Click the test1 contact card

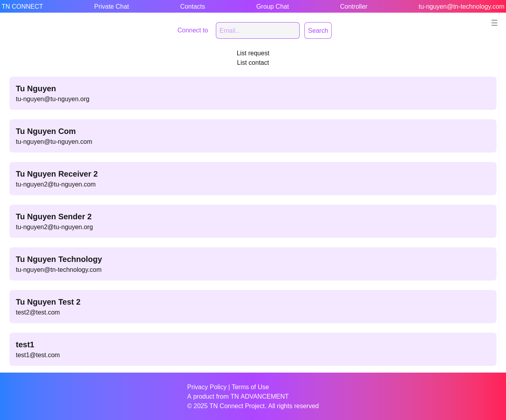tap(253, 349)
